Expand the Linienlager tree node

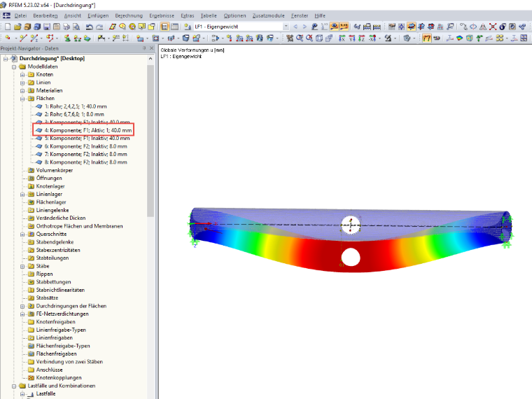[22, 195]
